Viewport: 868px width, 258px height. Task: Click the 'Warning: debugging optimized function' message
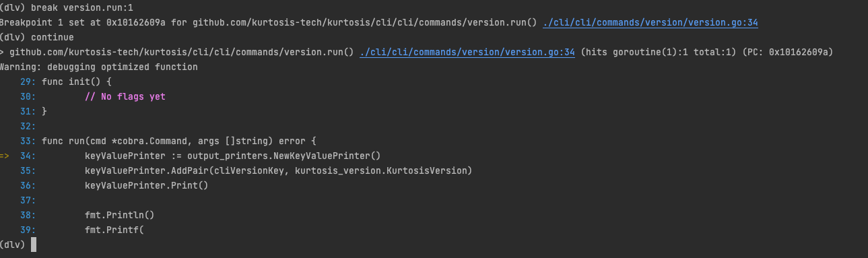coord(99,67)
